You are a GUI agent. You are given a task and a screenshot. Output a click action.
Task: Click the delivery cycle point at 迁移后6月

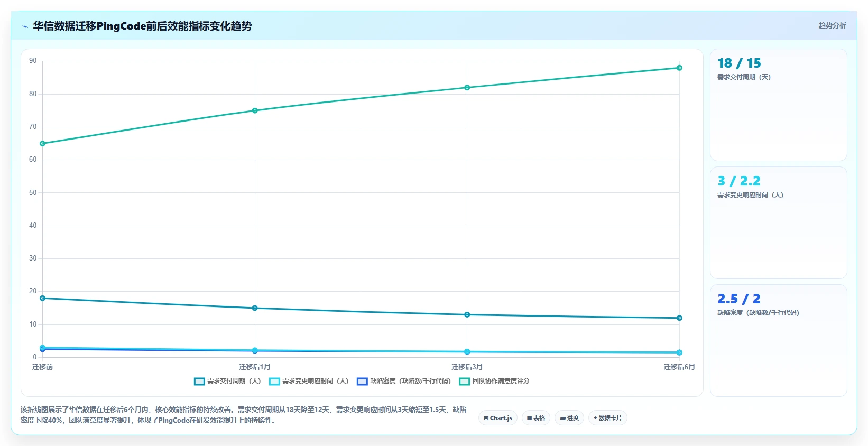pos(679,318)
